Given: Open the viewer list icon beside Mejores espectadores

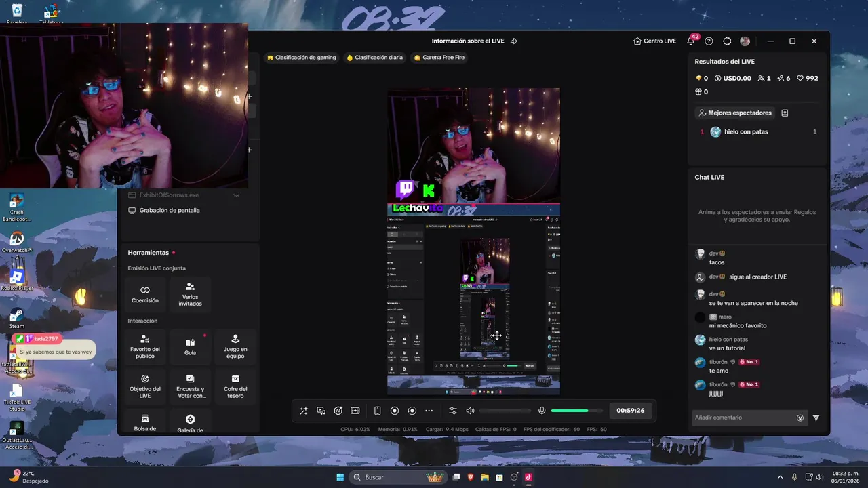Looking at the screenshot, I should click(785, 113).
